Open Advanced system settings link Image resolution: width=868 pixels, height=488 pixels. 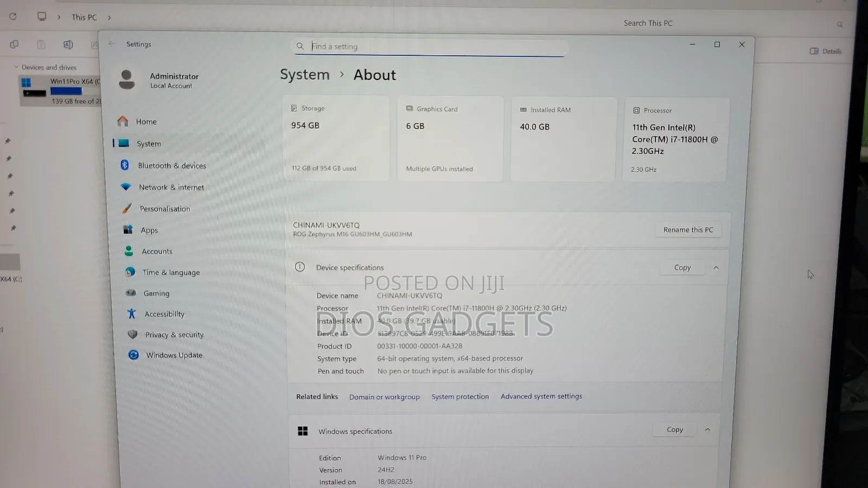(541, 396)
